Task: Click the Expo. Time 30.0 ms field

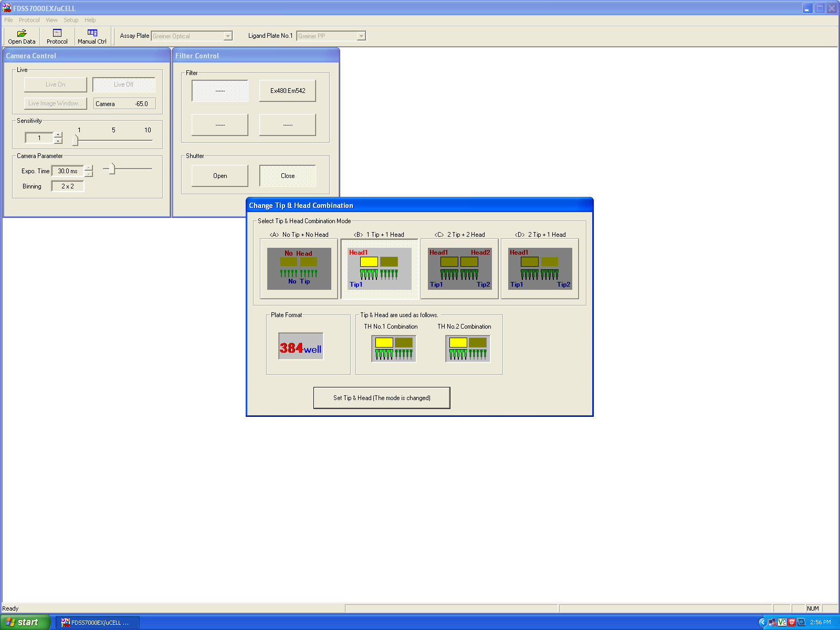Action: (68, 171)
